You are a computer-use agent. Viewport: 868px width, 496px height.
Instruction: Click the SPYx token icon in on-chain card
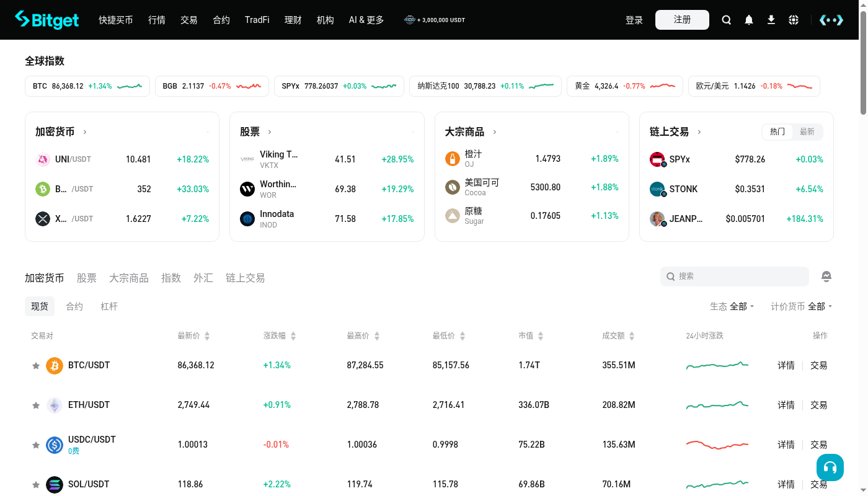pyautogui.click(x=657, y=159)
